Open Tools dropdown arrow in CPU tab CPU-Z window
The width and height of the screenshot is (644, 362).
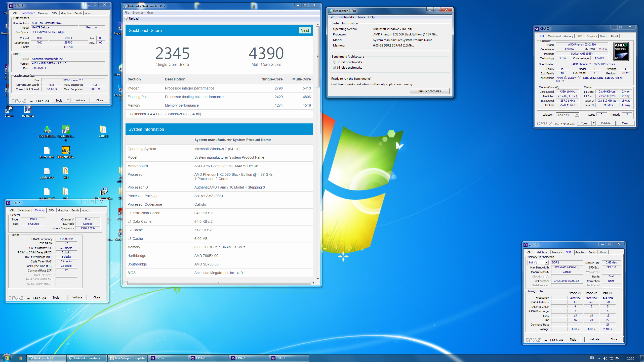pyautogui.click(x=593, y=123)
